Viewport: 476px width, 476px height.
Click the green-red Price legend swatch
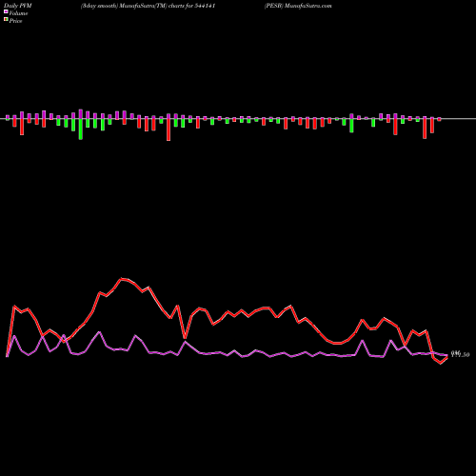tap(6, 20)
